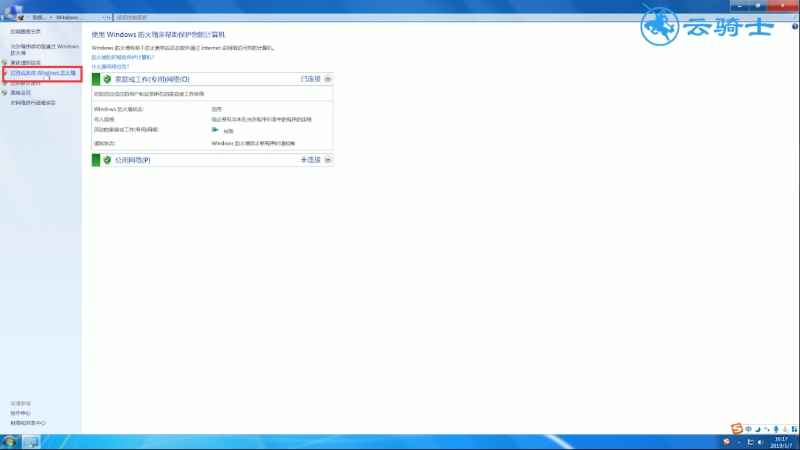Click 通知状态 label
800x450 pixels.
pos(105,143)
